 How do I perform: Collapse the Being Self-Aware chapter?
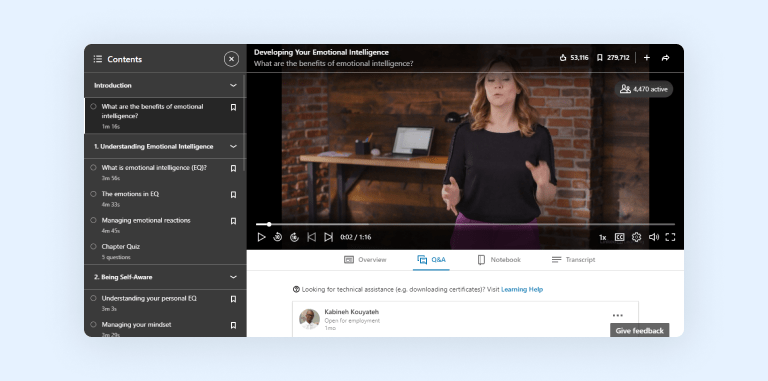click(233, 277)
